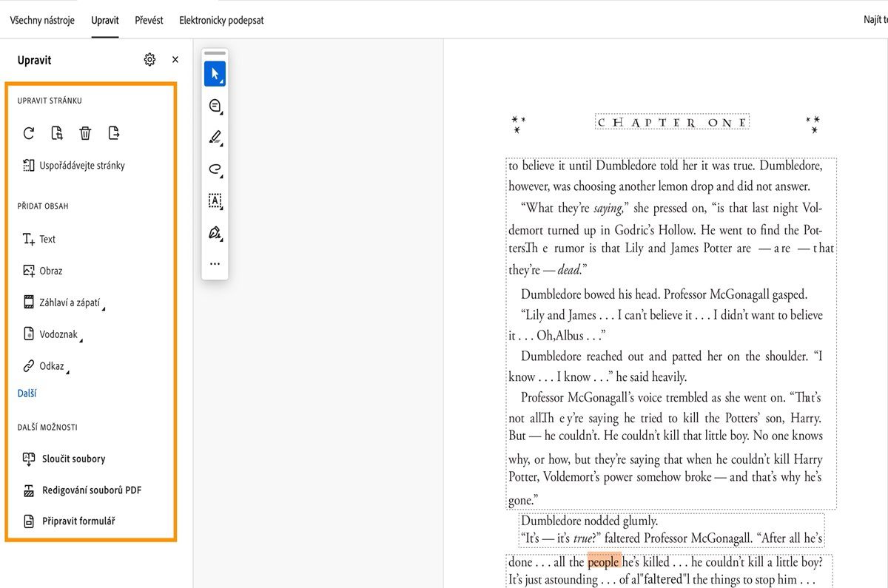The image size is (888, 588).
Task: Activate the text box tool
Action: click(215, 201)
